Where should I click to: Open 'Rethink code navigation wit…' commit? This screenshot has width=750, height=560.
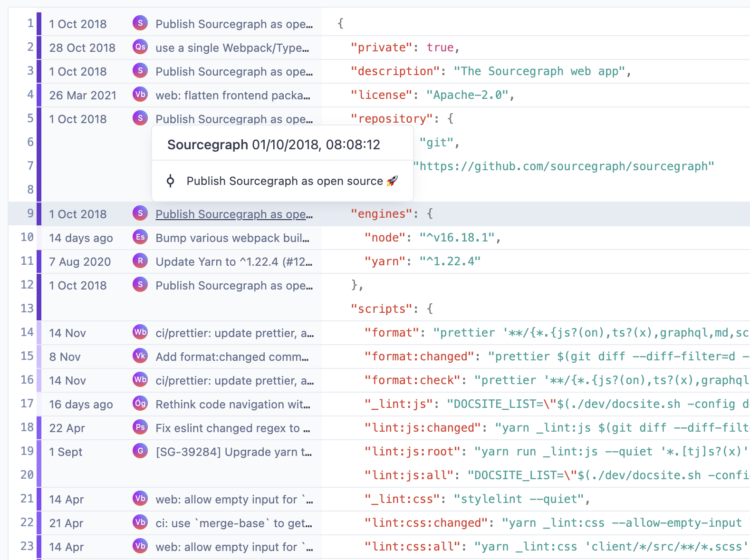point(233,404)
